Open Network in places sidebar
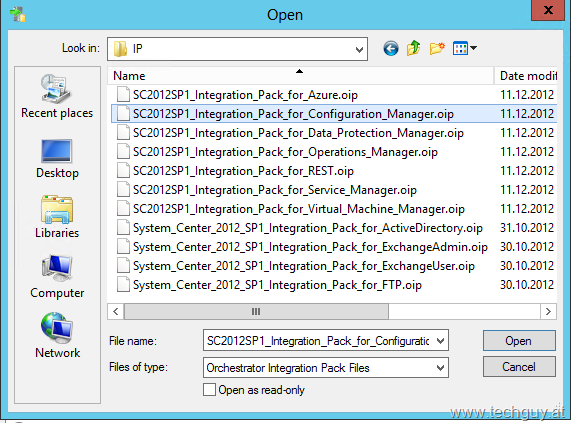 point(57,336)
